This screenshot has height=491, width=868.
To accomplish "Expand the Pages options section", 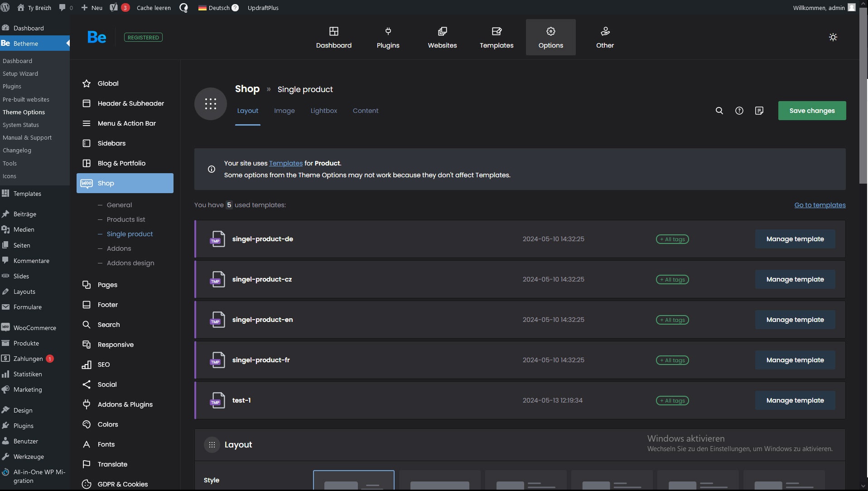I will pos(125,285).
